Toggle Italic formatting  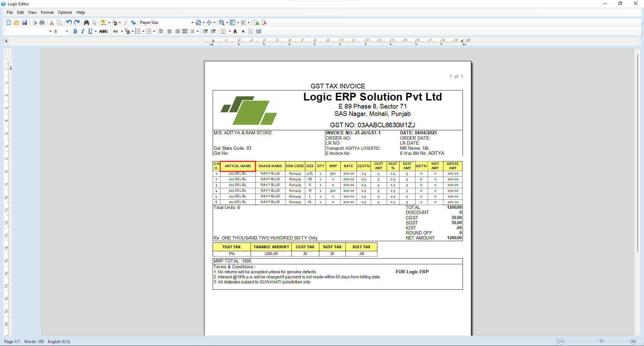click(x=83, y=31)
